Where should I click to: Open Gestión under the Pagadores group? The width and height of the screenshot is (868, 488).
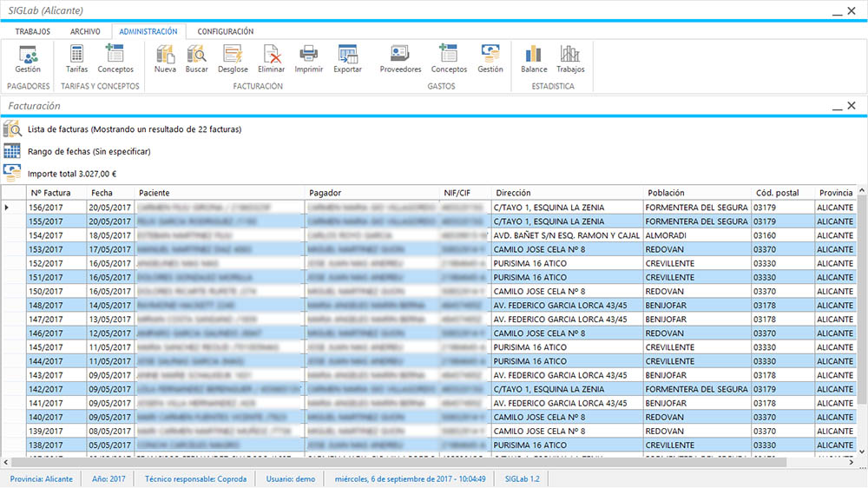[28, 59]
